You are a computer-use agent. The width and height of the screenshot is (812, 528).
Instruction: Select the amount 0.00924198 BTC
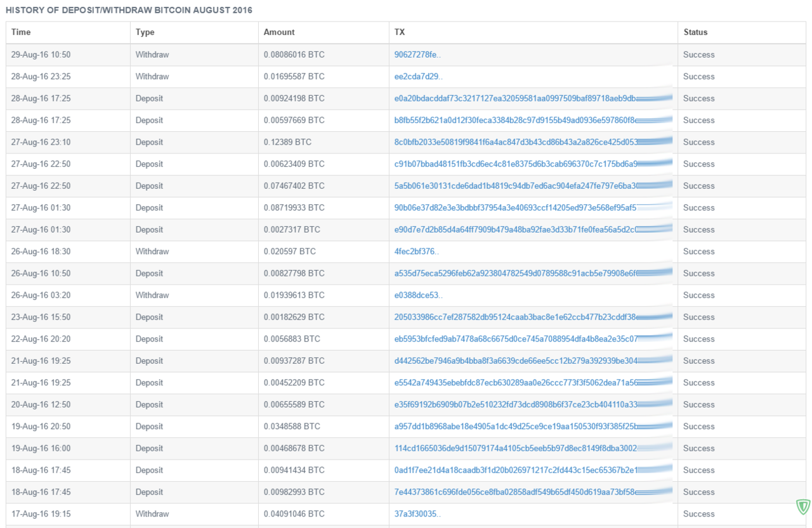pyautogui.click(x=294, y=98)
